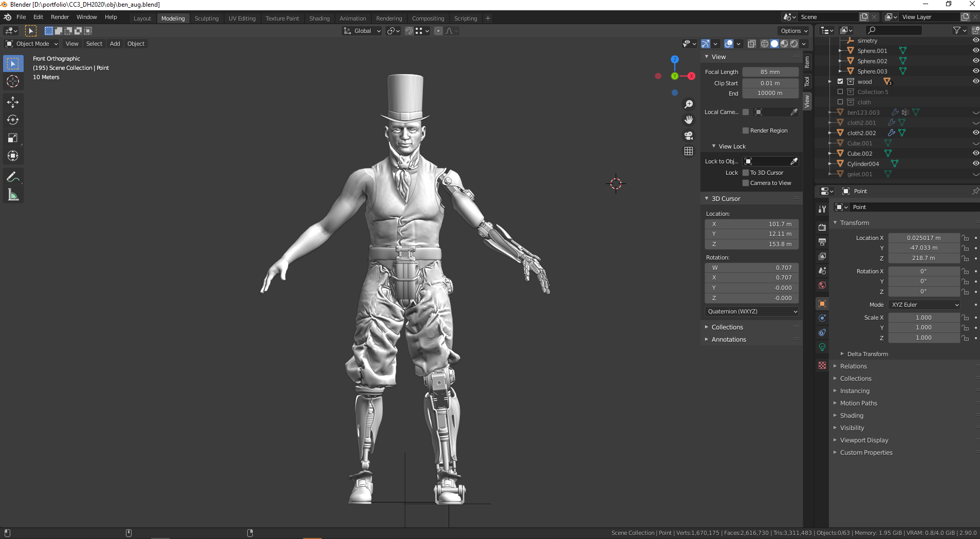This screenshot has width=980, height=539.
Task: Open the XYZ Euler mode dropdown
Action: (x=924, y=305)
